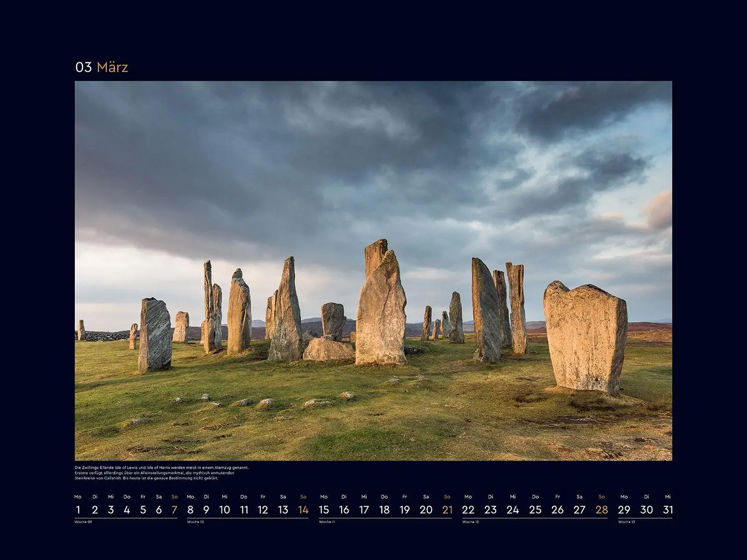Select day 1 in the calendar row

(x=78, y=510)
